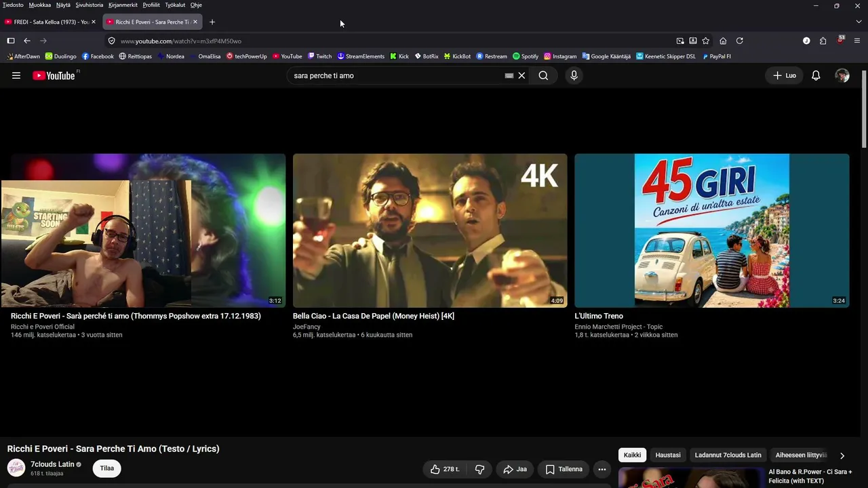
Task: Open the Facebook bookmark
Action: tap(98, 56)
